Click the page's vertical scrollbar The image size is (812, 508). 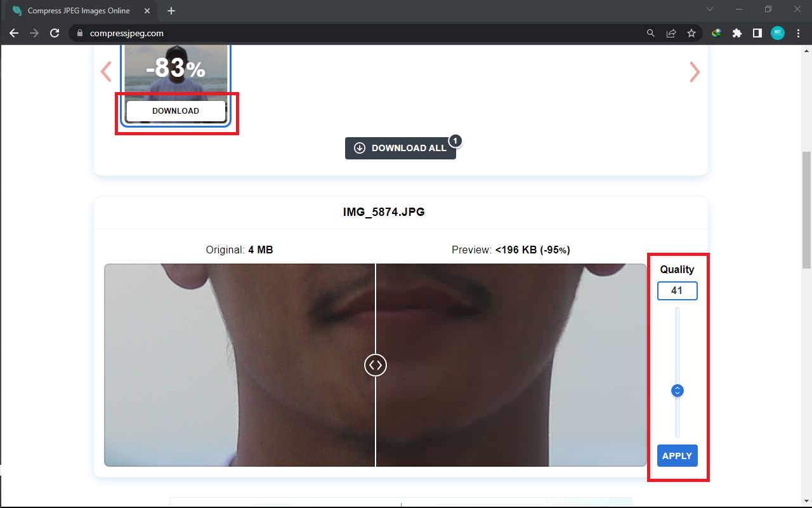click(x=806, y=210)
